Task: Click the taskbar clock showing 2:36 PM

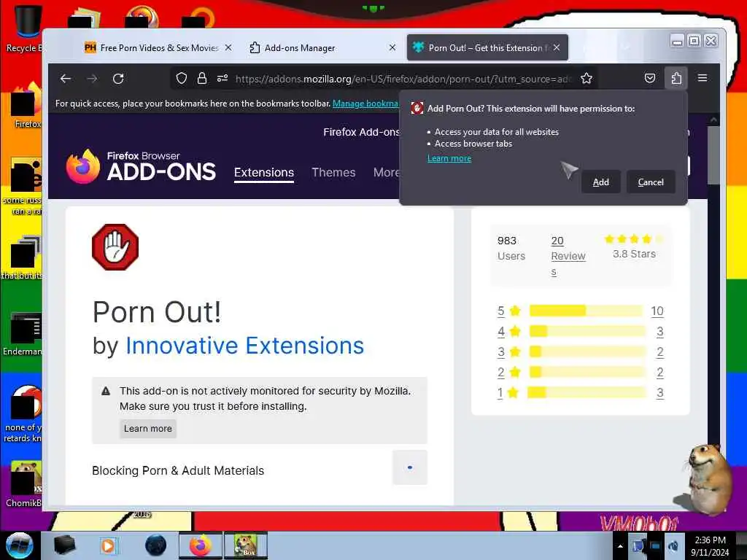Action: [710, 545]
